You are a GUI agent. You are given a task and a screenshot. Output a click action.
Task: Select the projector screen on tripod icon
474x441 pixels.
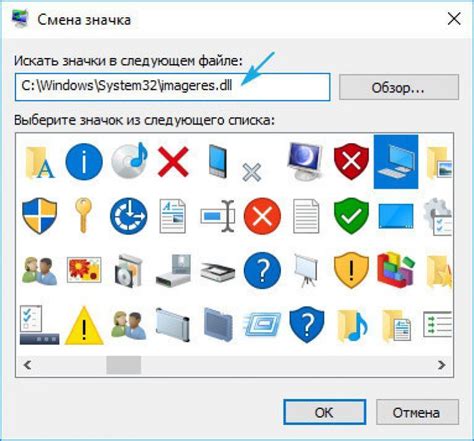306,270
